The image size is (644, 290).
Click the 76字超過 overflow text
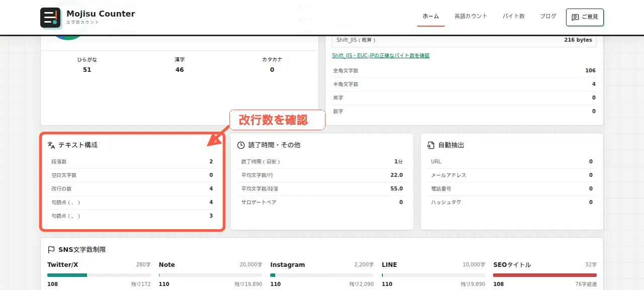coord(585,284)
